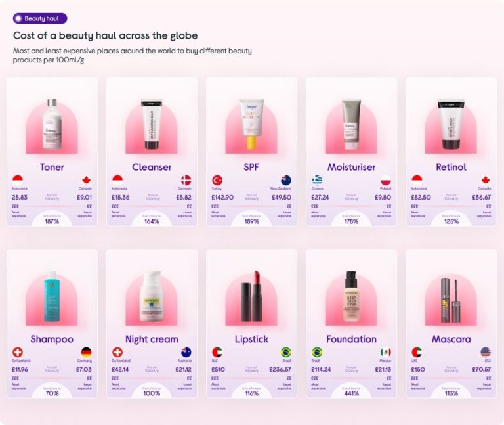504x425 pixels.
Task: Click the Night cream heading
Action: point(152,339)
